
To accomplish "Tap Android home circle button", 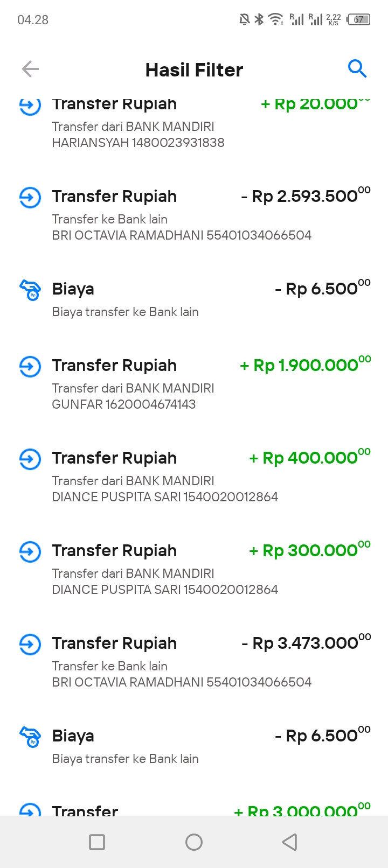I will tap(194, 842).
